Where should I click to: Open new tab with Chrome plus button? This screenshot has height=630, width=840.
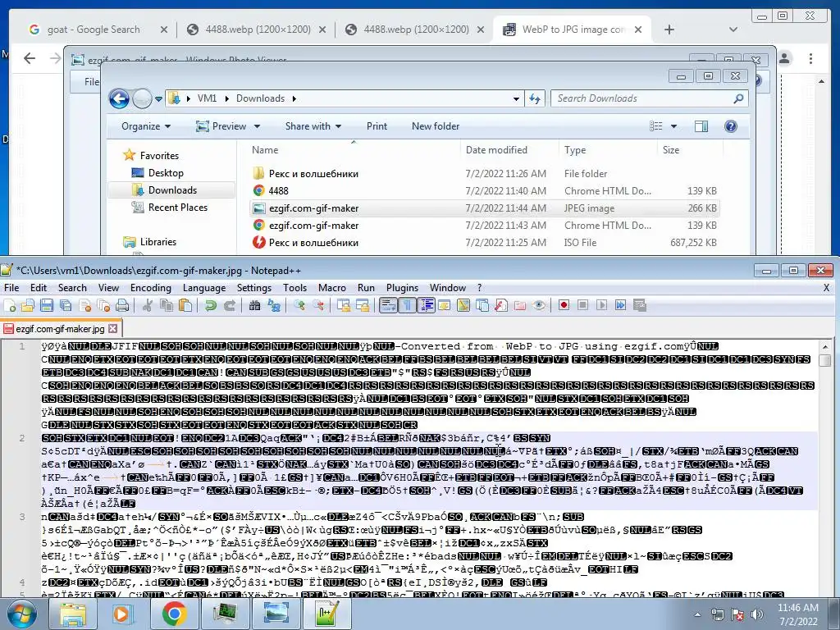tap(669, 30)
